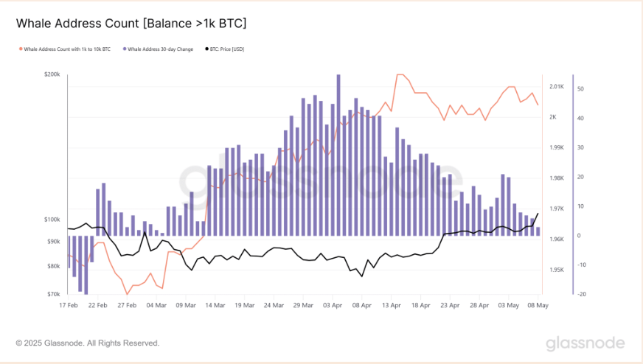643x364 pixels.
Task: Click the 03 Apr date tick label
Action: pos(333,304)
